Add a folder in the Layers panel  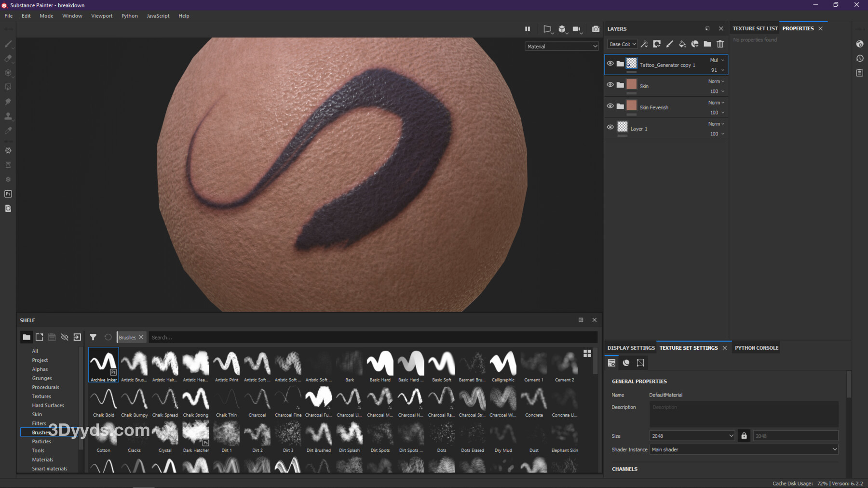707,44
